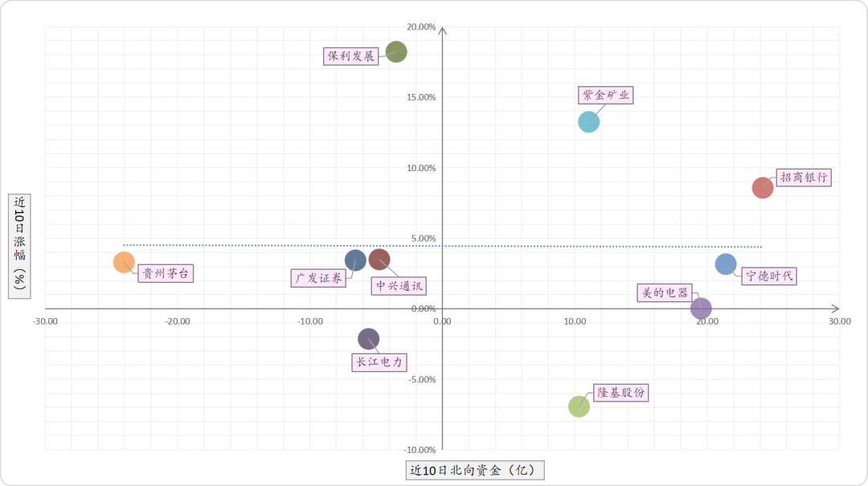This screenshot has height=486, width=868.
Task: Click the 10.00 horizontal axis label
Action: click(x=575, y=321)
